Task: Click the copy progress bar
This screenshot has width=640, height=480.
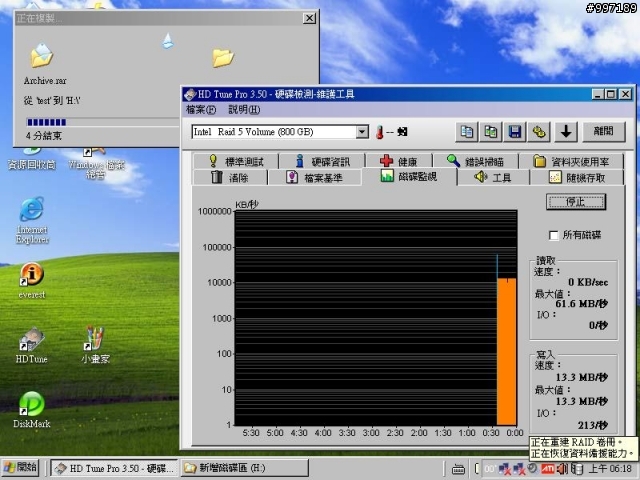Action: [102, 122]
